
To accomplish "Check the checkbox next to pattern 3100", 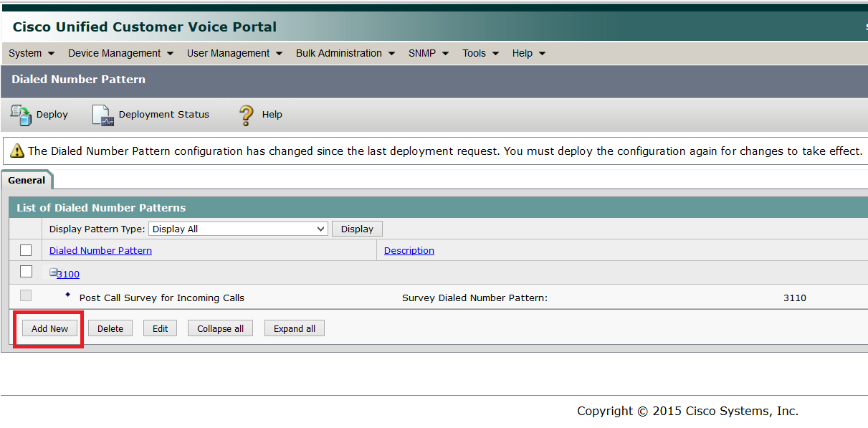I will pyautogui.click(x=26, y=271).
